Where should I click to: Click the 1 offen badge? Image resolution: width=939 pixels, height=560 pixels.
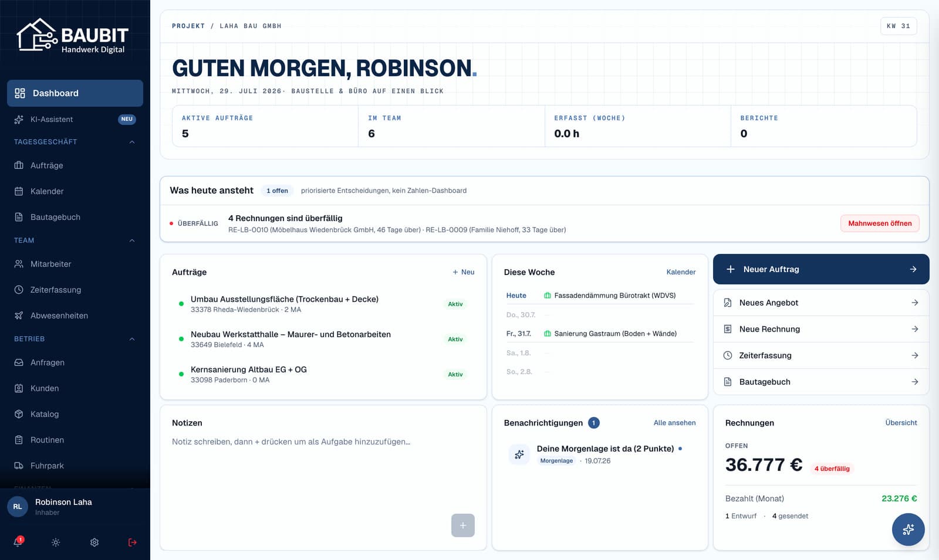pyautogui.click(x=277, y=191)
